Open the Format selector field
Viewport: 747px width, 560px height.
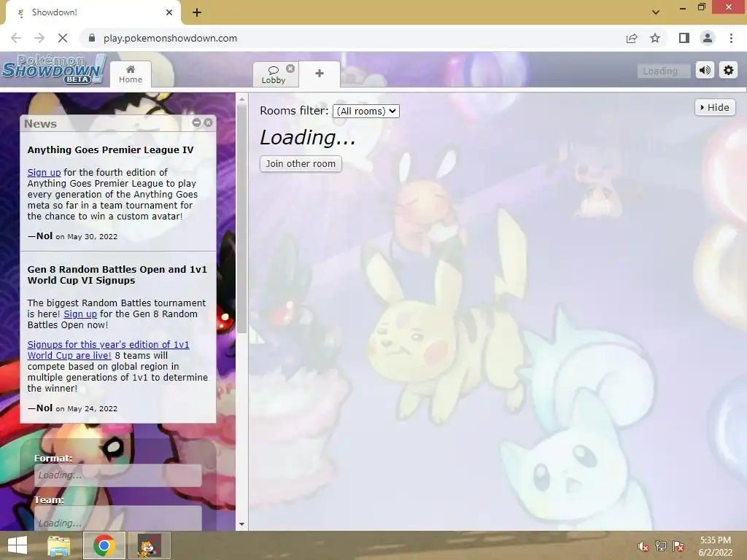pos(117,475)
